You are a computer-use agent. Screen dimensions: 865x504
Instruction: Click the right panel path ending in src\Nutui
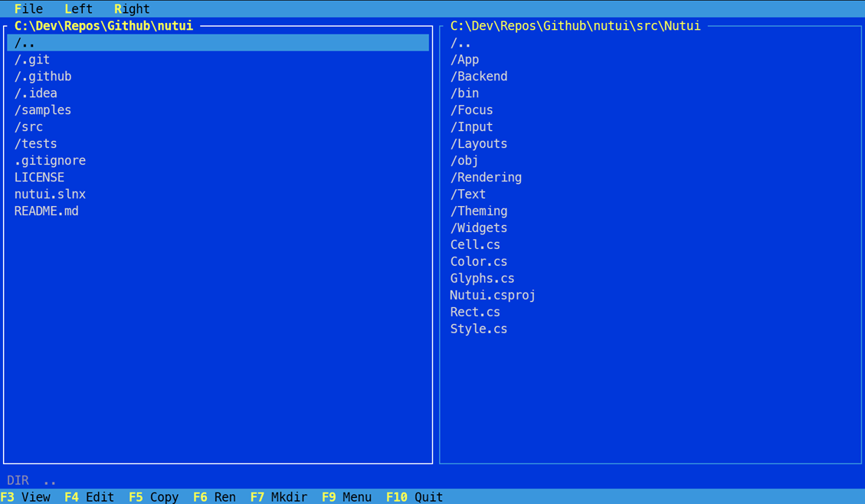[x=575, y=26]
